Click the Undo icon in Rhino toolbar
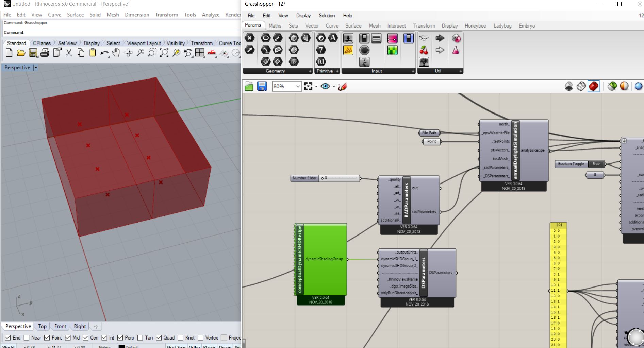Screen dimensions: 644x348 coord(104,53)
